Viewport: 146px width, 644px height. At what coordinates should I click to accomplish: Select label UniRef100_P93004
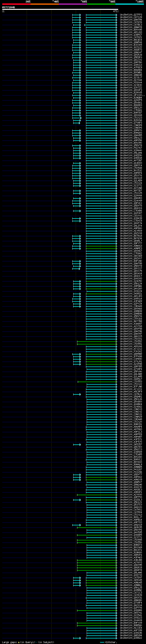pos(131,82)
